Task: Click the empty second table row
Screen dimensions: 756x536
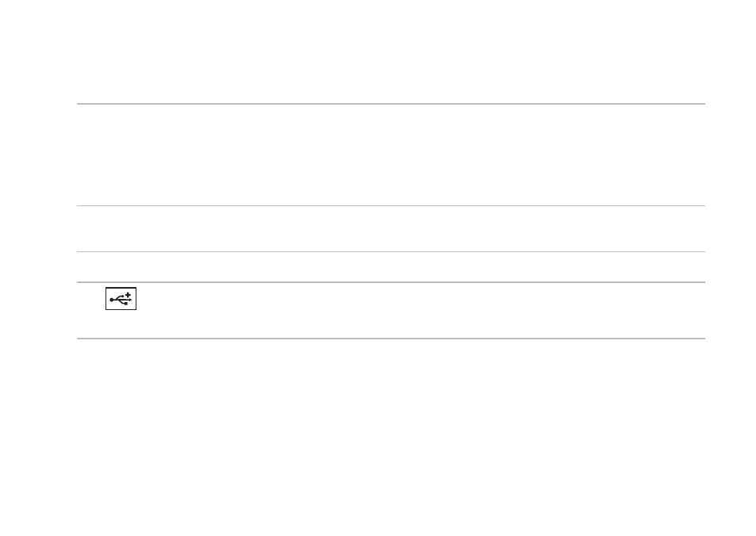Action: [x=391, y=229]
